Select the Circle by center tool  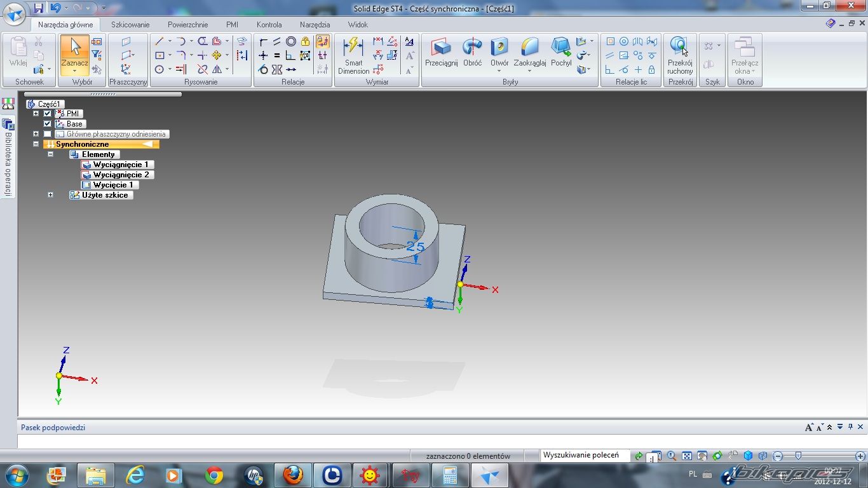click(159, 69)
